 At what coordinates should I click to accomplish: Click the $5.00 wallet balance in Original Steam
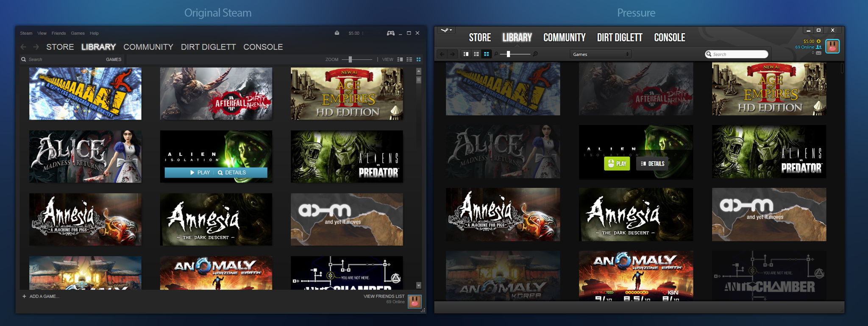pyautogui.click(x=354, y=33)
